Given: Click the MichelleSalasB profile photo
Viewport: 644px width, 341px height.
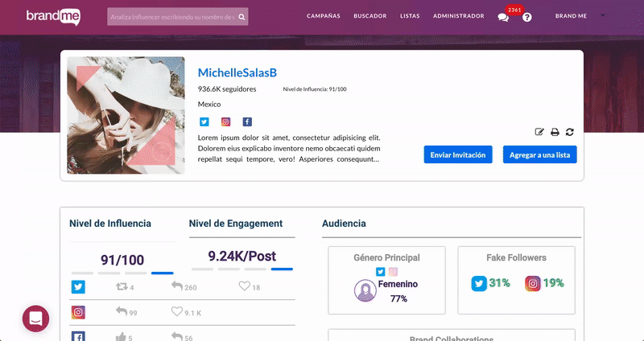Looking at the screenshot, I should (126, 115).
